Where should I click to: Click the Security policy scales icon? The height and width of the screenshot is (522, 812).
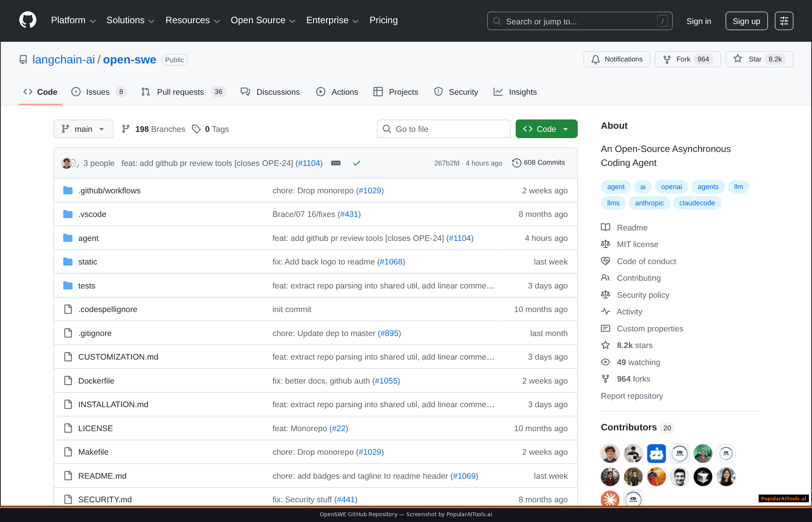606,295
